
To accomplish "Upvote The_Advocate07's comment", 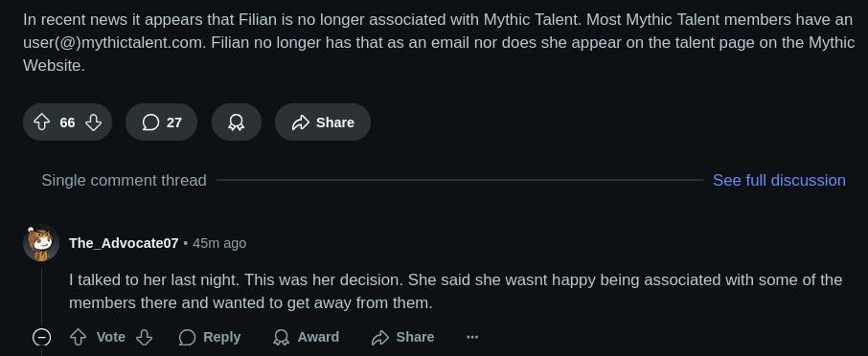I will (x=78, y=337).
